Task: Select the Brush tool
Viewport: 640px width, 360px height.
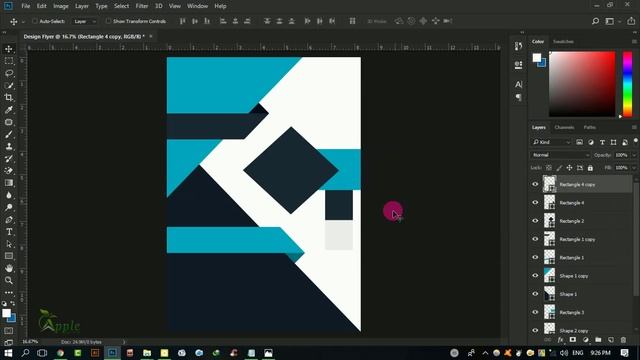Action: tap(9, 134)
